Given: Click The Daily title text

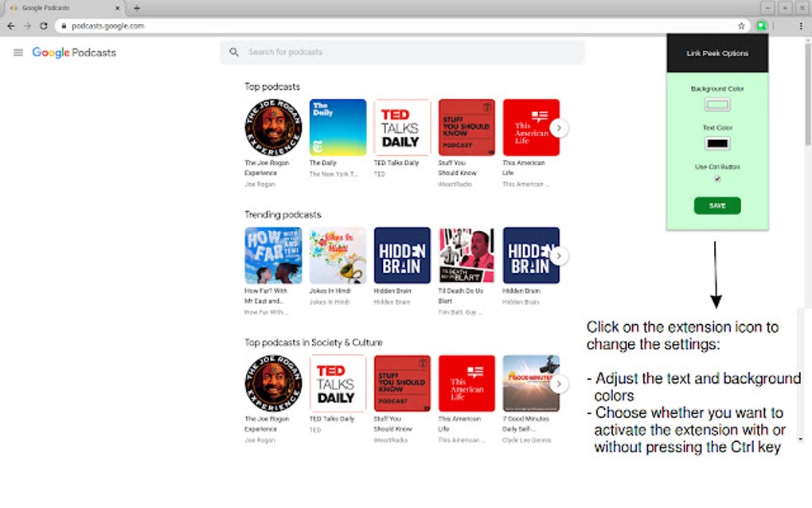Looking at the screenshot, I should click(322, 162).
